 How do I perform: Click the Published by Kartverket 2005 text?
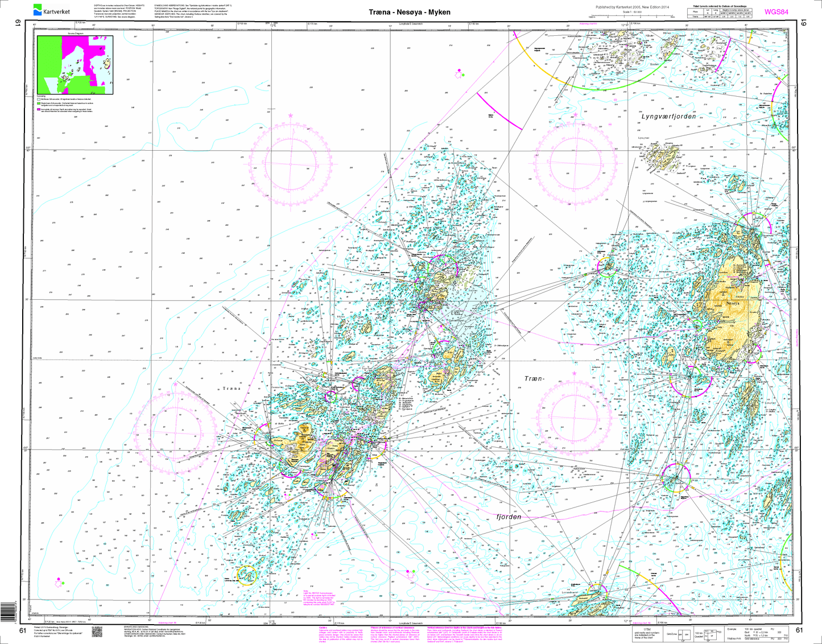pyautogui.click(x=640, y=7)
